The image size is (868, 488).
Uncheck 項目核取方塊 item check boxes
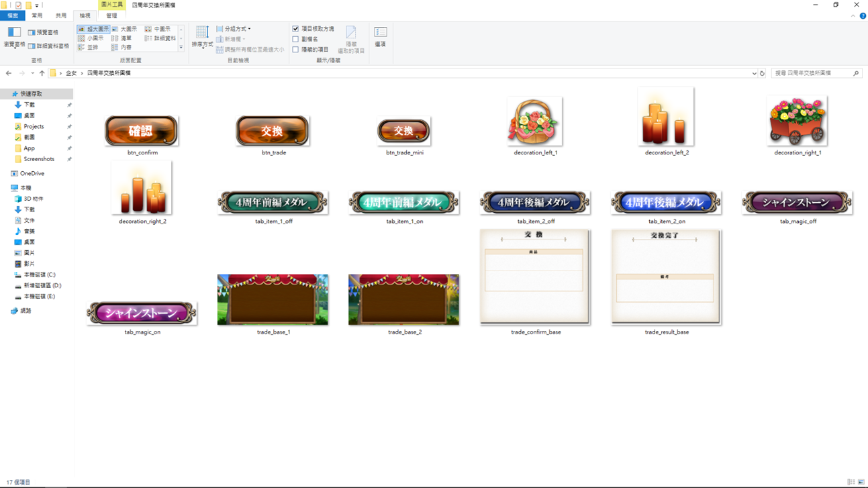tap(295, 29)
